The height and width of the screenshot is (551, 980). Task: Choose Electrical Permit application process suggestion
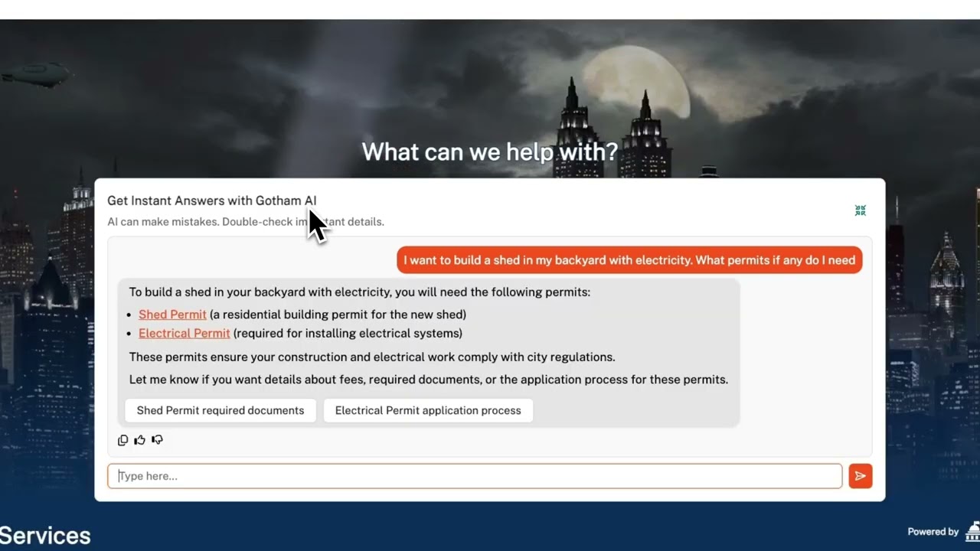(x=428, y=411)
